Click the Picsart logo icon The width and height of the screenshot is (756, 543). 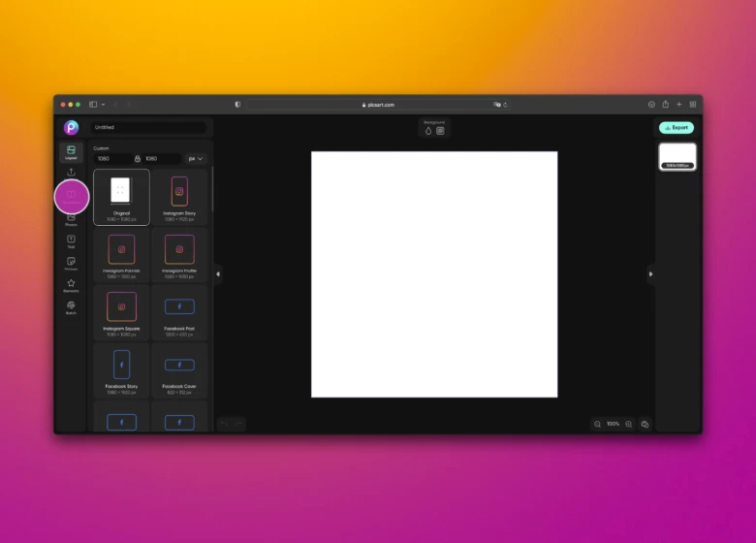coord(71,127)
